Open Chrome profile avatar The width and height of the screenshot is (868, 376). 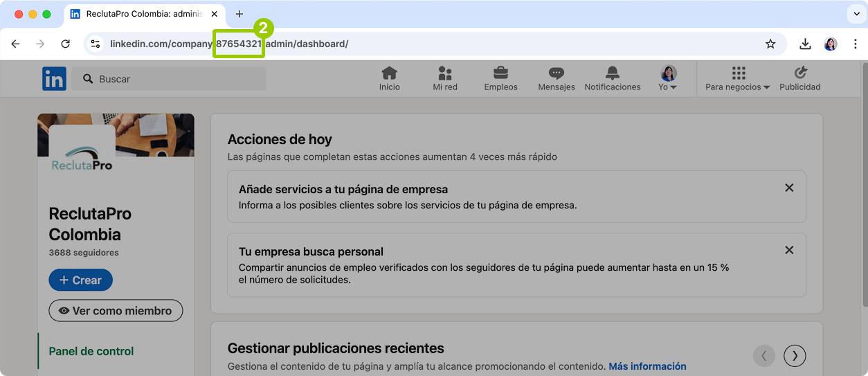pyautogui.click(x=831, y=44)
